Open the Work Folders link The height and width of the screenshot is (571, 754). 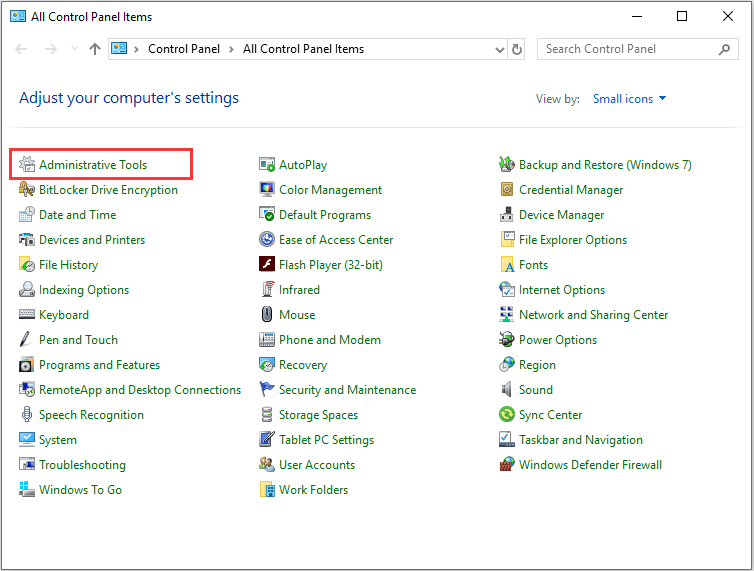(314, 490)
